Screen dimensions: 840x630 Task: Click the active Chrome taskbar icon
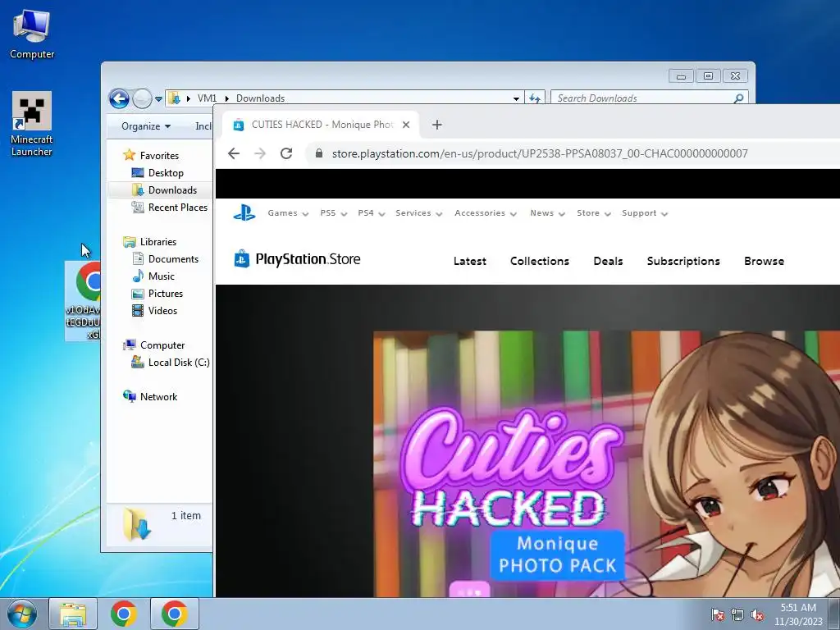174,614
